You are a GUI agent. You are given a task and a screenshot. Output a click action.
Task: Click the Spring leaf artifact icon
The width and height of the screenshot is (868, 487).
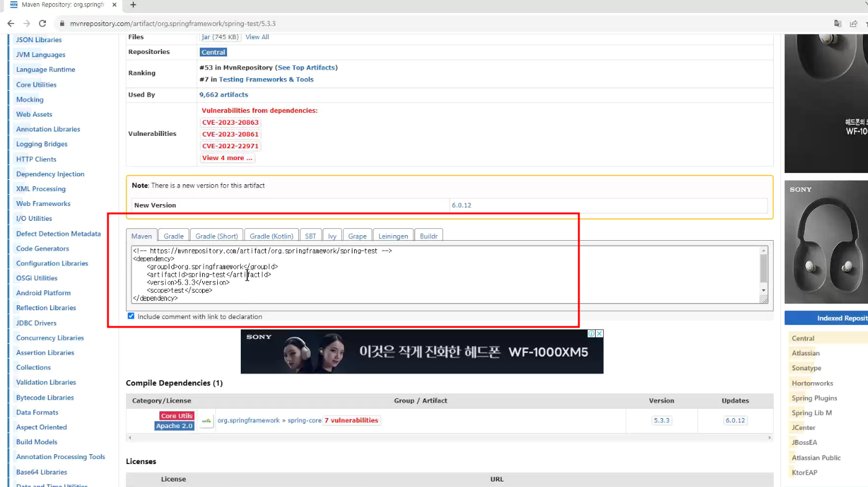[x=207, y=421]
